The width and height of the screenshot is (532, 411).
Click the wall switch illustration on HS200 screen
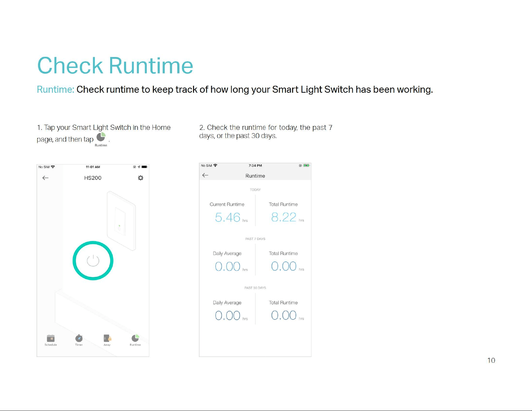121,221
